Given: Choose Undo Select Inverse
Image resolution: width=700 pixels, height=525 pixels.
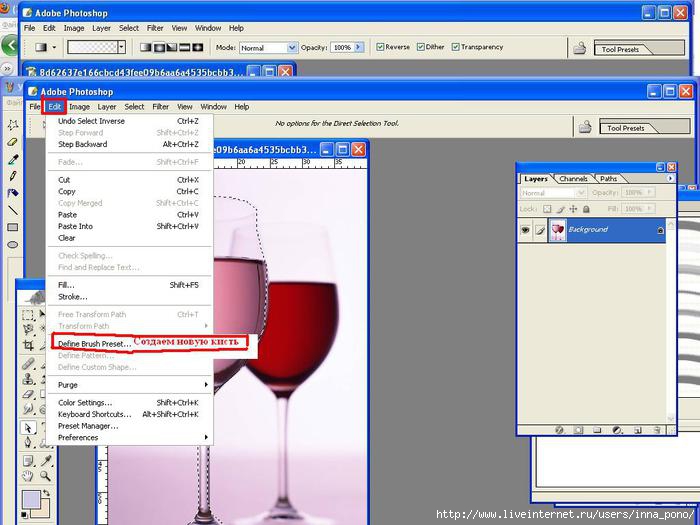Looking at the screenshot, I should click(129, 121).
